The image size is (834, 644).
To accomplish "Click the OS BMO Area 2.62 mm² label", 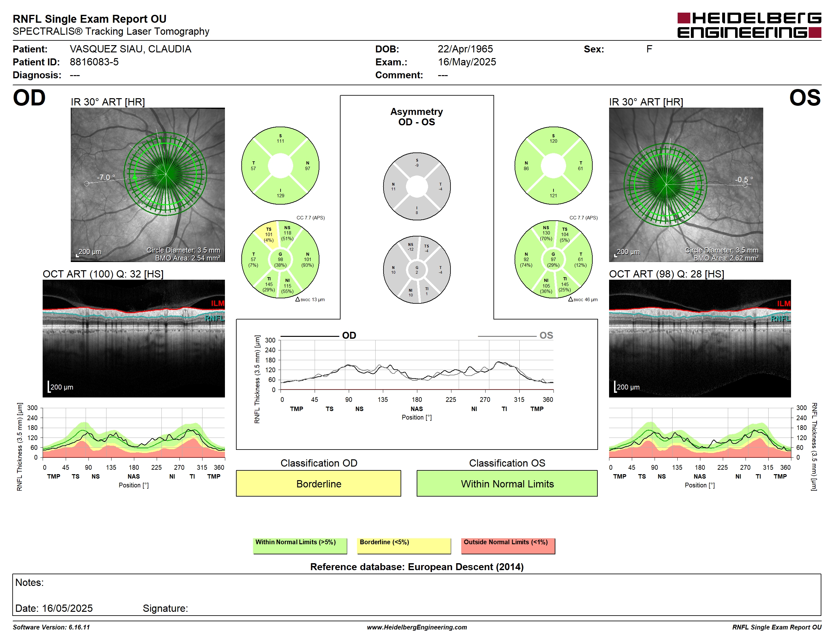I will point(726,258).
